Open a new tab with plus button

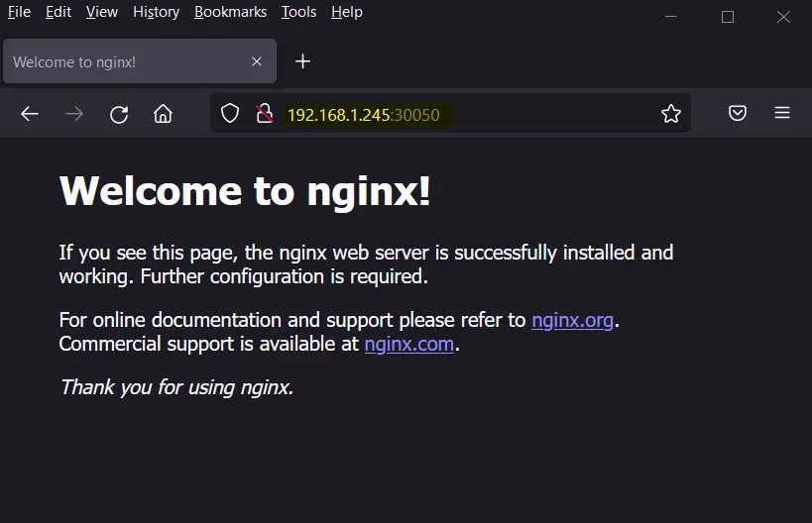(303, 61)
